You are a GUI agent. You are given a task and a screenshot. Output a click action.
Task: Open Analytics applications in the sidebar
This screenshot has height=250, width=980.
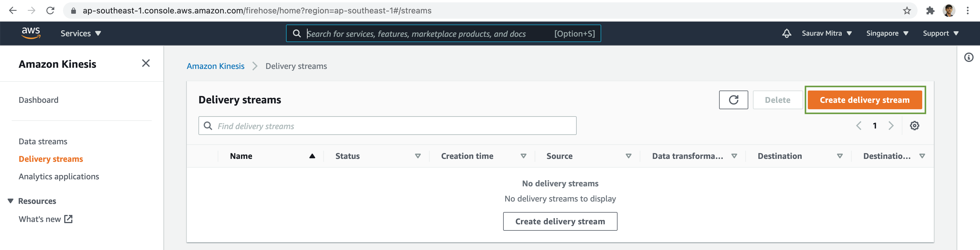tap(59, 177)
